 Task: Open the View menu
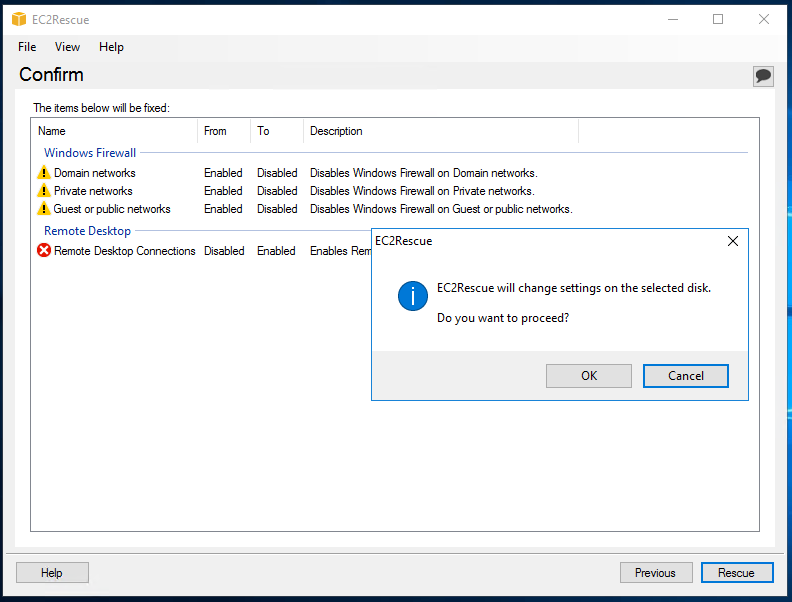tap(67, 47)
